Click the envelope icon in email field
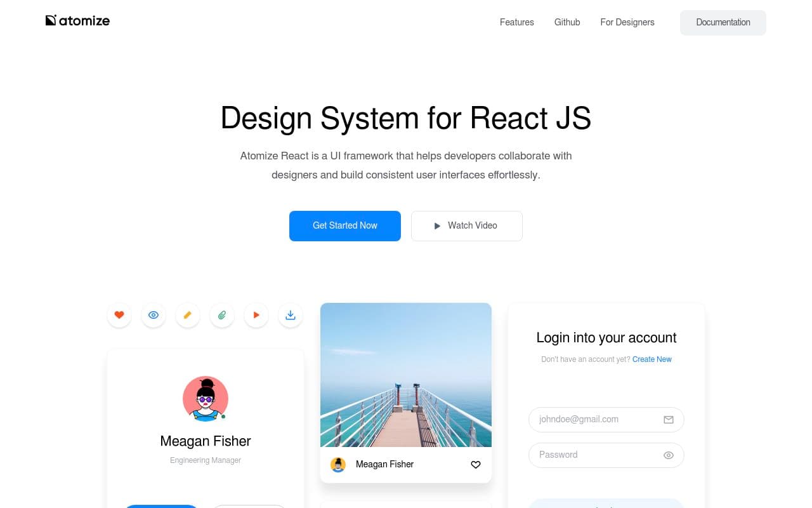This screenshot has height=508, width=812. tap(668, 420)
